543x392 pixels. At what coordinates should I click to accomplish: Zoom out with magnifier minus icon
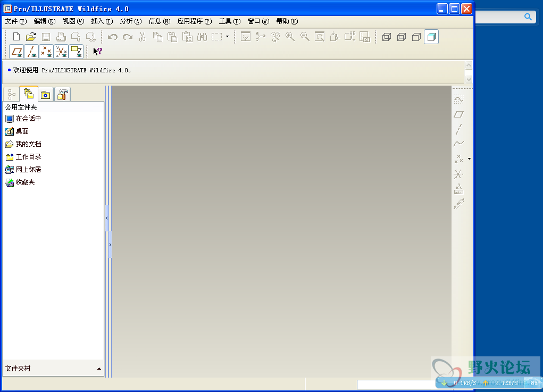pos(305,37)
